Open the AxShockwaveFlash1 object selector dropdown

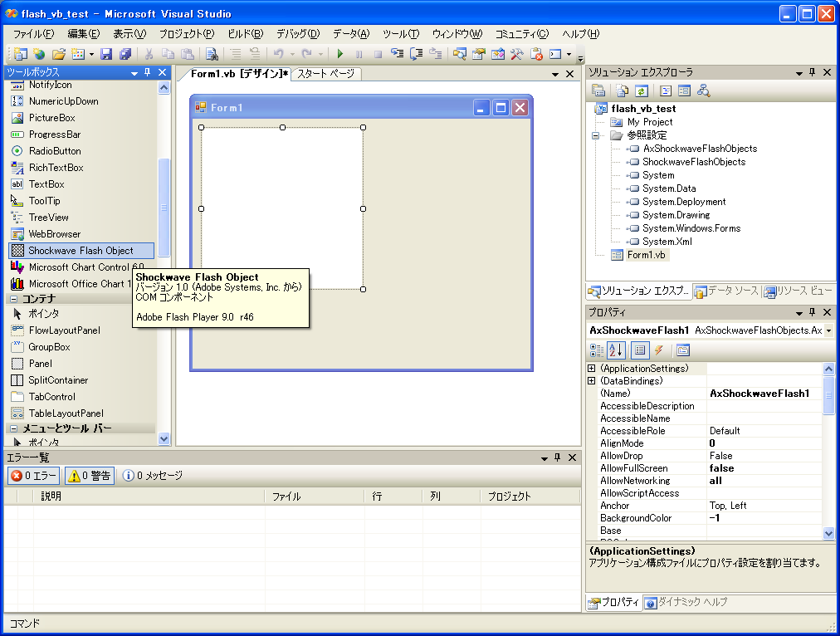pyautogui.click(x=828, y=330)
